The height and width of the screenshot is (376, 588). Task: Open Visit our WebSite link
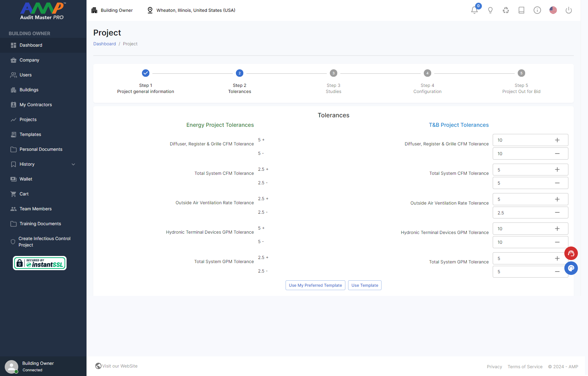pyautogui.click(x=120, y=366)
